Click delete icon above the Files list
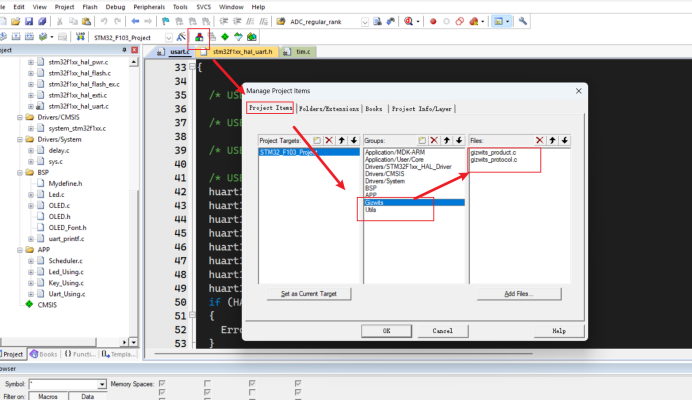Viewport: 692px width, 401px height. point(541,140)
